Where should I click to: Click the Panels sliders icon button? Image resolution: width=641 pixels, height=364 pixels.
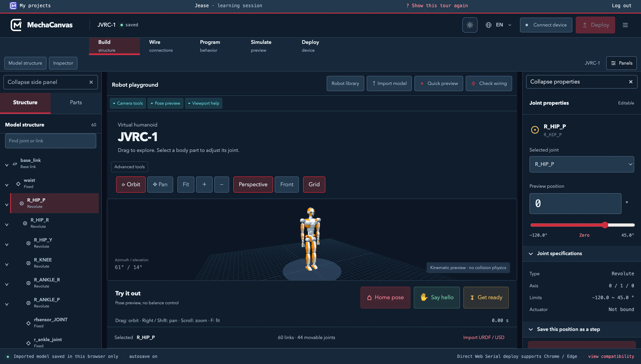621,63
